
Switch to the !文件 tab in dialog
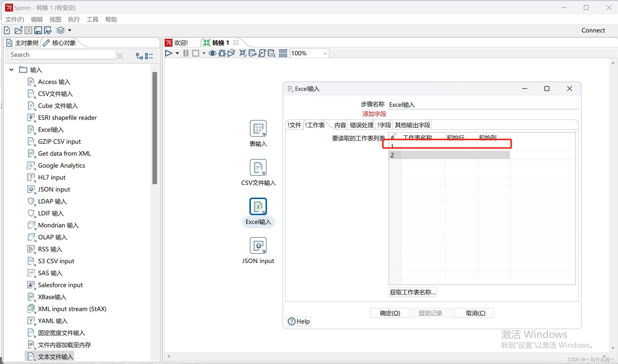(x=295, y=125)
